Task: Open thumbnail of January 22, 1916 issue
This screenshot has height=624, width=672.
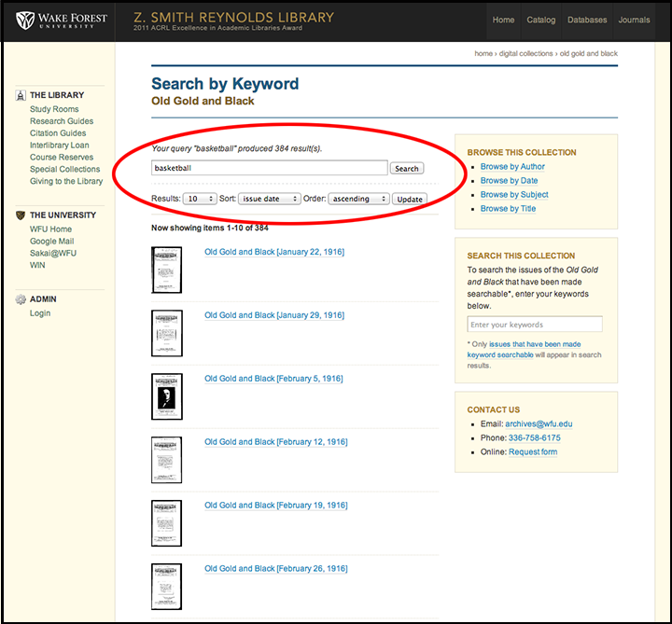Action: tap(167, 270)
